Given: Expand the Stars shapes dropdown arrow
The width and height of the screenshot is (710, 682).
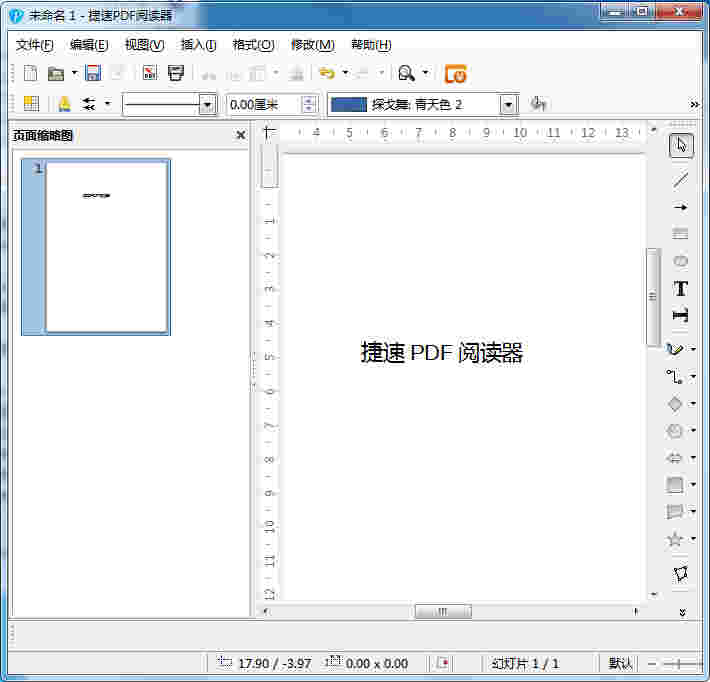Looking at the screenshot, I should (x=694, y=540).
